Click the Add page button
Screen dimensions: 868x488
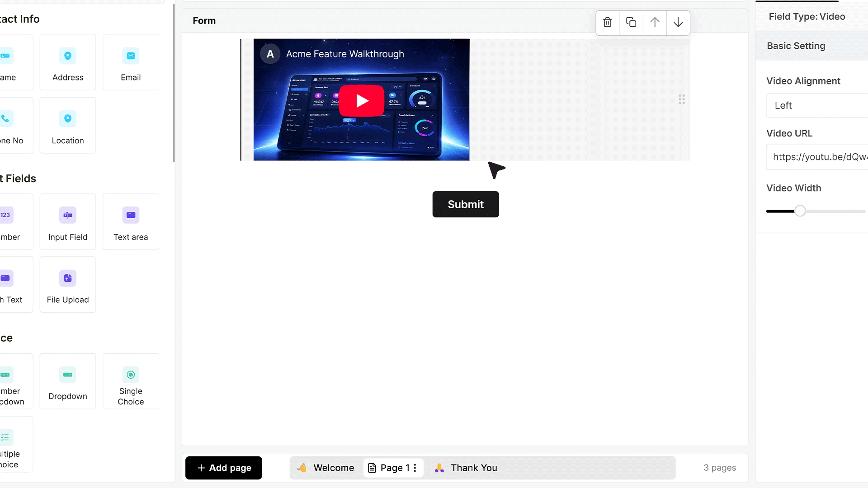coord(224,468)
